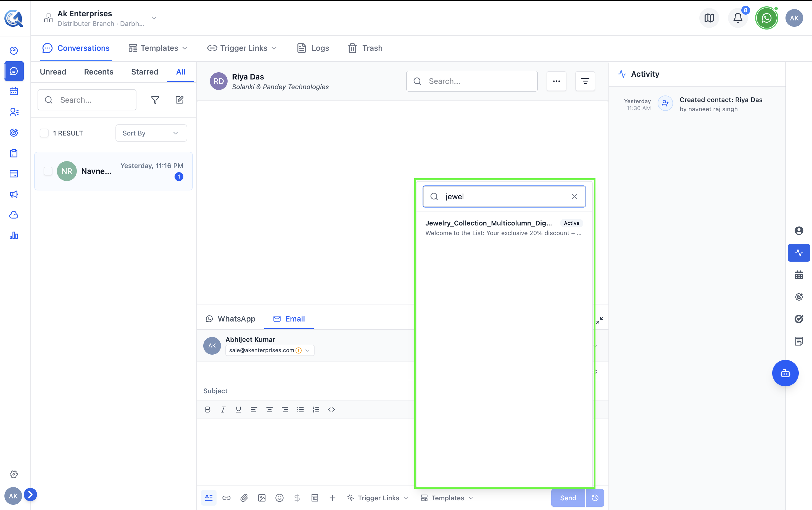Open the sender email dropdown sale@akenterprises.com

pos(270,350)
